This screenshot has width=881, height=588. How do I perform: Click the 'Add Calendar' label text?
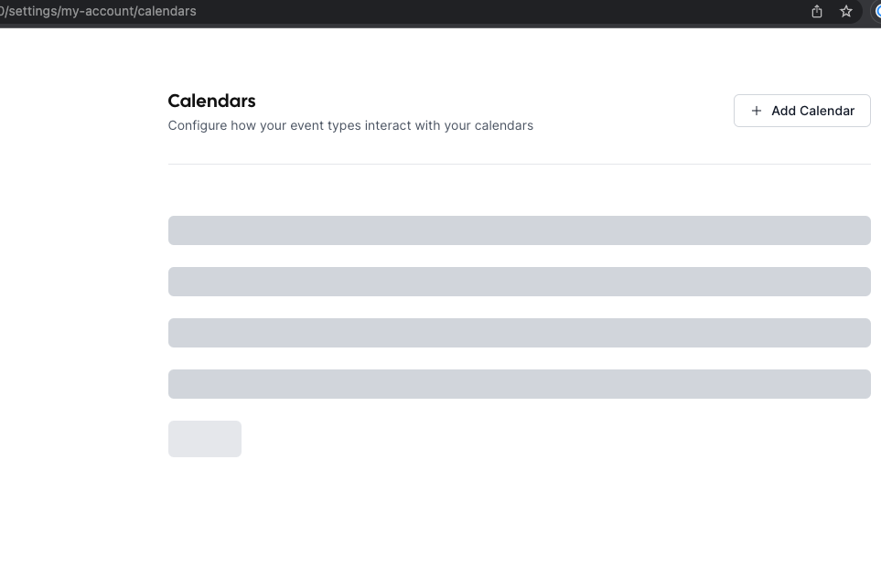(x=812, y=110)
